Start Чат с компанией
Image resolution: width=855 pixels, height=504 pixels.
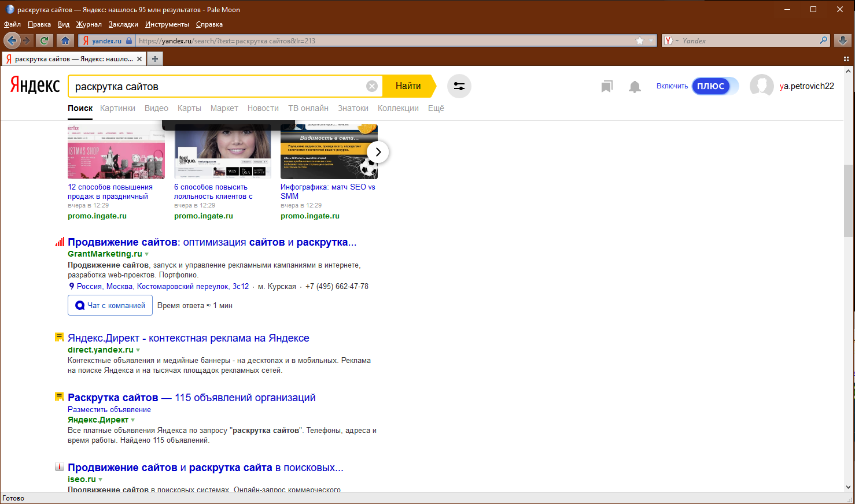click(x=110, y=305)
